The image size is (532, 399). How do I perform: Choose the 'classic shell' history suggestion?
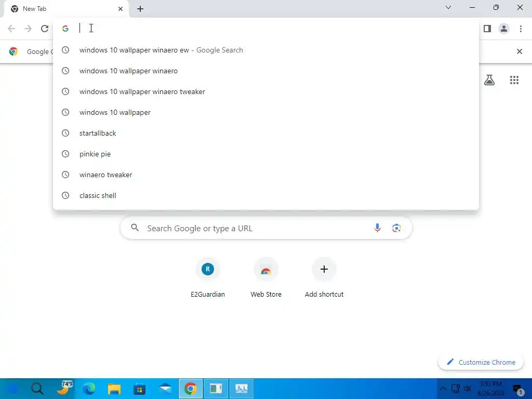266,195
